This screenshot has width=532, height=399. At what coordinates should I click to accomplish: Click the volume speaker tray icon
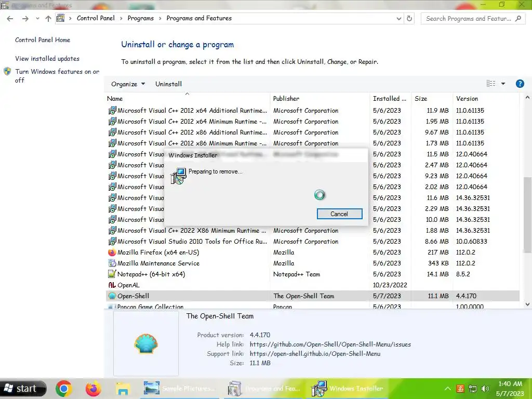point(486,389)
